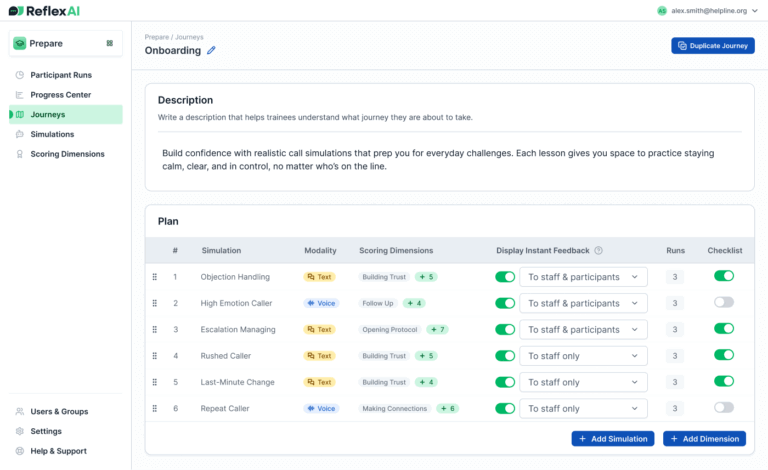
Task: Open feedback audience dropdown for High Emotion Caller
Action: click(583, 304)
